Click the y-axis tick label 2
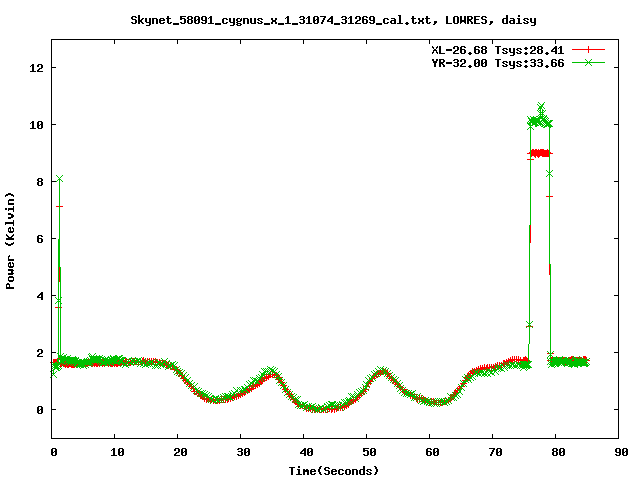Screen dimensions: 640x480 [x=40, y=353]
